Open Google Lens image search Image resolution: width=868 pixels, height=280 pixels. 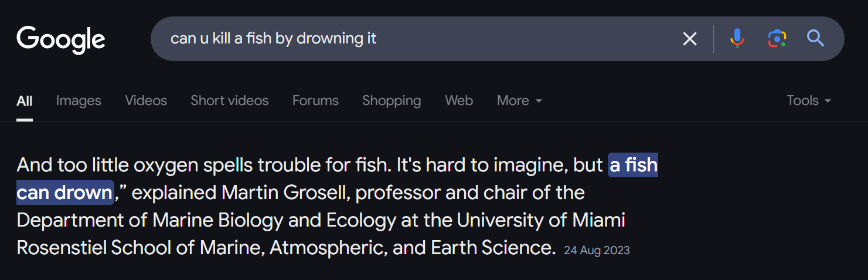point(777,39)
